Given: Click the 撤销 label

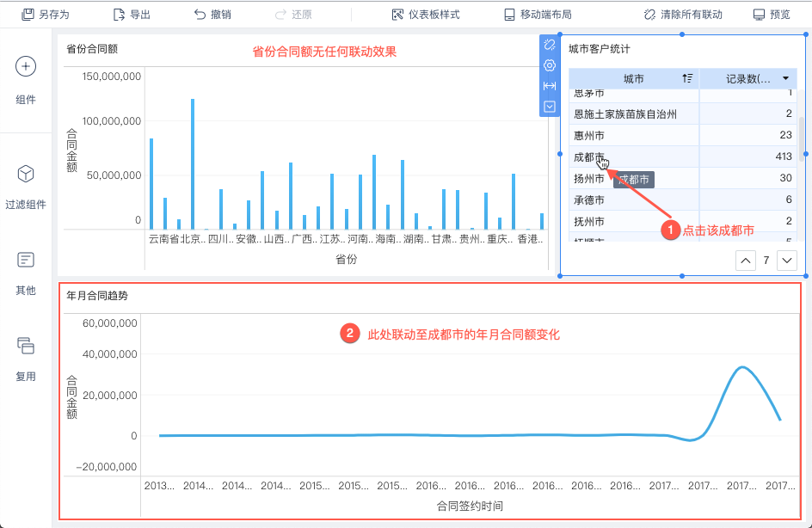Looking at the screenshot, I should pos(220,15).
